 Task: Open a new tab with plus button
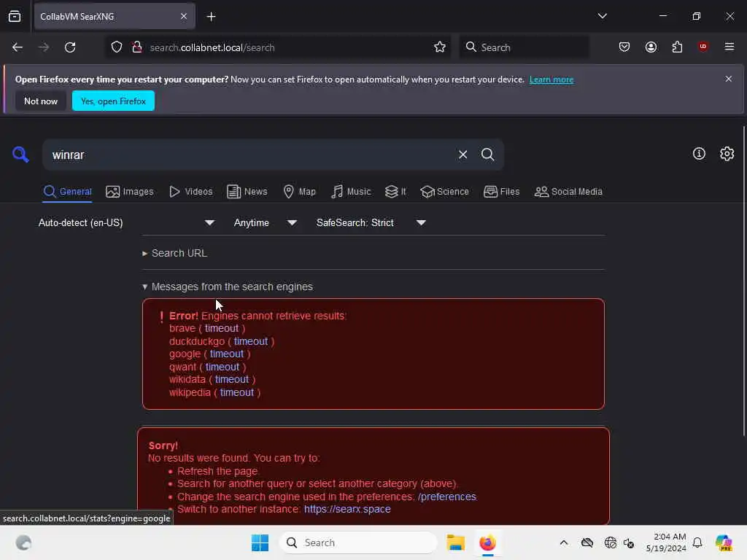tap(211, 17)
